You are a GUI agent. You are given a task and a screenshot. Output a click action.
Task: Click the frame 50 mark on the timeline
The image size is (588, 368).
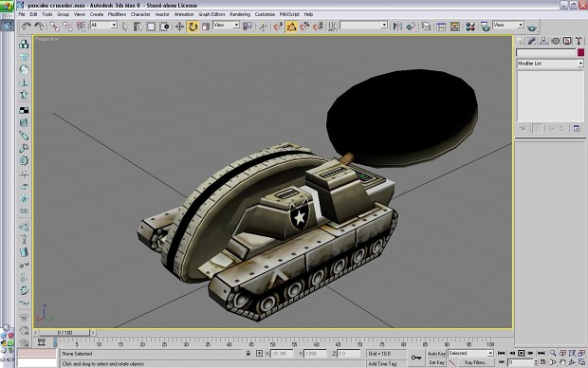click(x=273, y=344)
